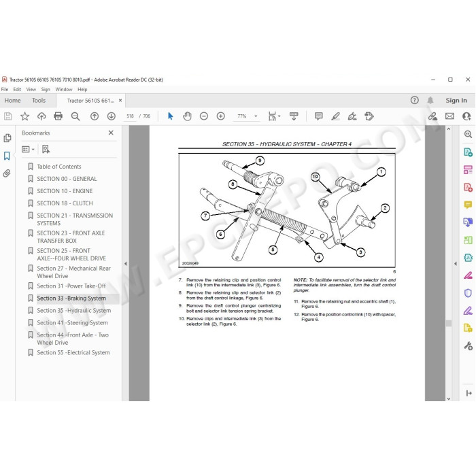Close the Tractor 5610S document tab
476x476 pixels.
click(x=120, y=100)
